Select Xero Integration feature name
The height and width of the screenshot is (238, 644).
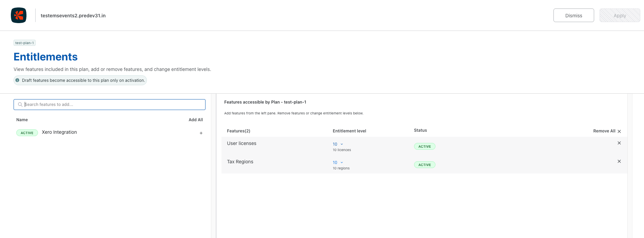tap(59, 132)
